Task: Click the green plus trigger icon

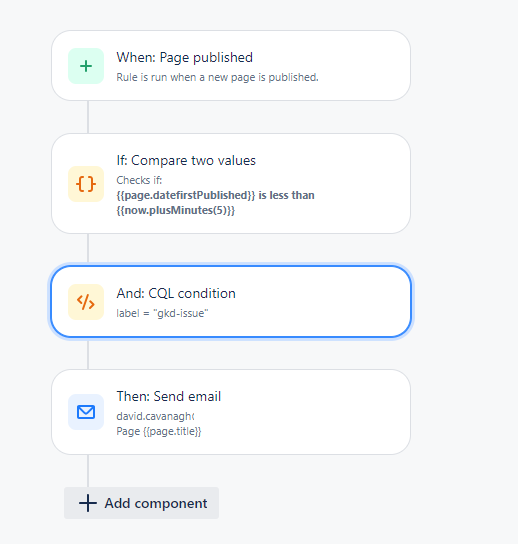Action: (86, 66)
